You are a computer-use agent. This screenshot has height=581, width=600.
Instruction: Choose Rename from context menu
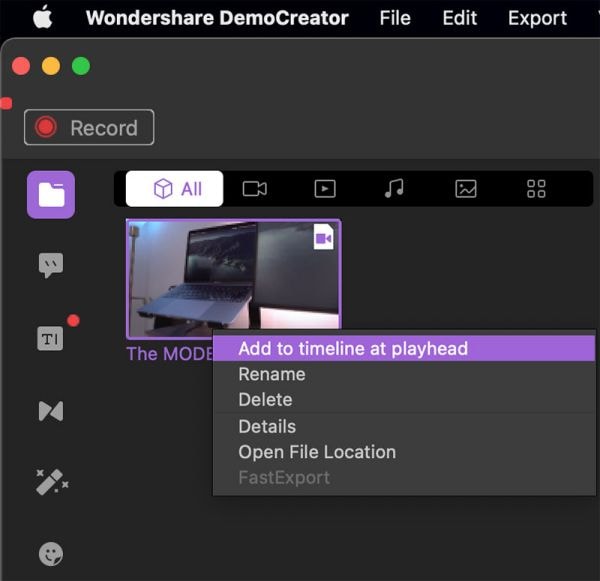click(404, 374)
